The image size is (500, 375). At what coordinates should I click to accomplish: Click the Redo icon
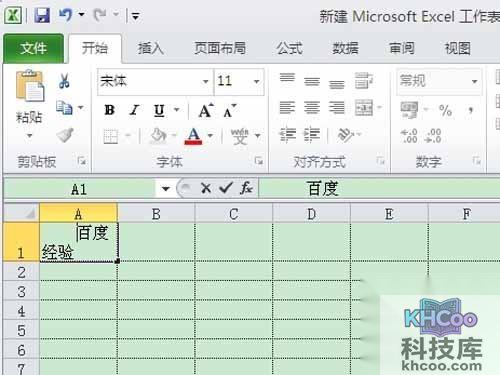99,15
